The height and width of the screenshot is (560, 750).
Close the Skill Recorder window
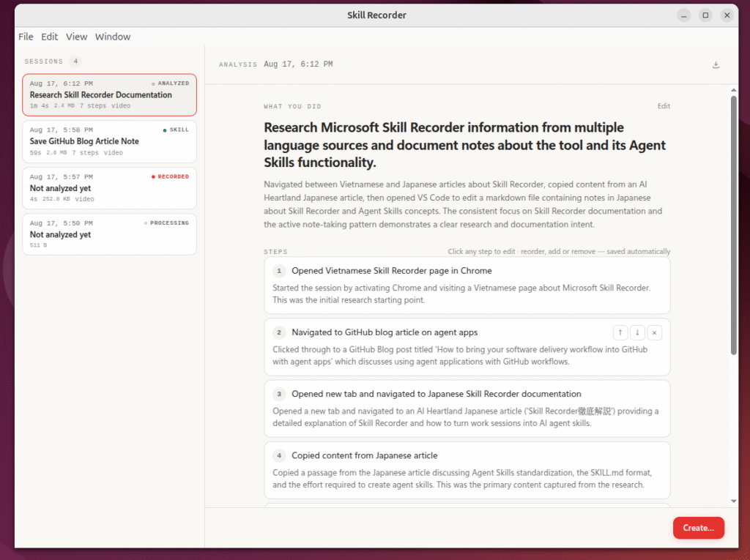pyautogui.click(x=727, y=15)
